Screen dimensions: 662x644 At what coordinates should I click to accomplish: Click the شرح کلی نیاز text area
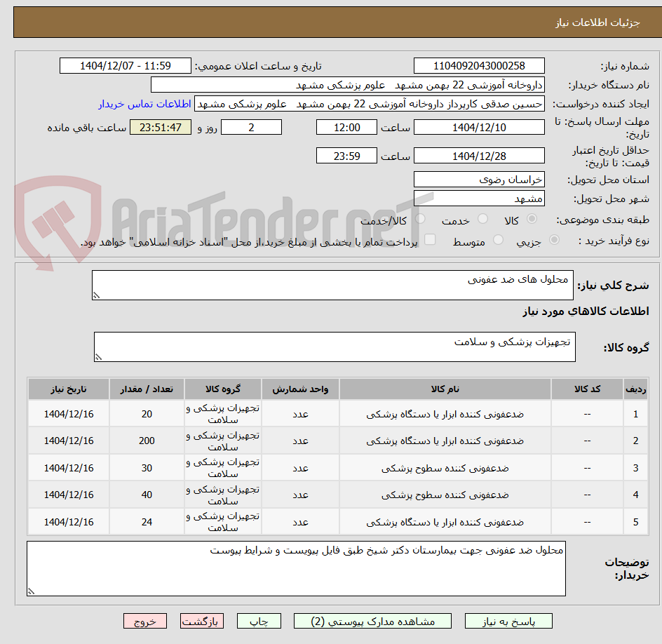click(332, 286)
